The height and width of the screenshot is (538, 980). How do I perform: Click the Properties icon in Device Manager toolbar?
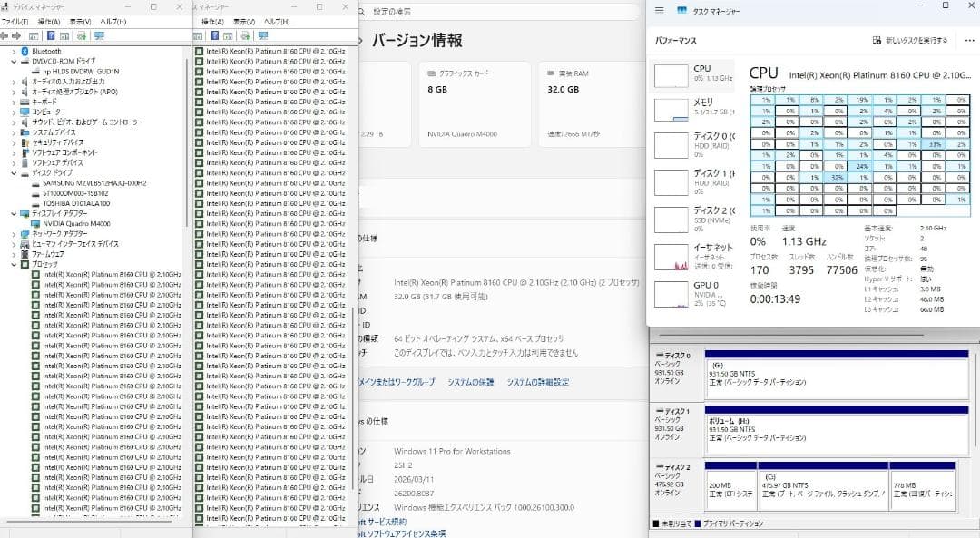34,36
